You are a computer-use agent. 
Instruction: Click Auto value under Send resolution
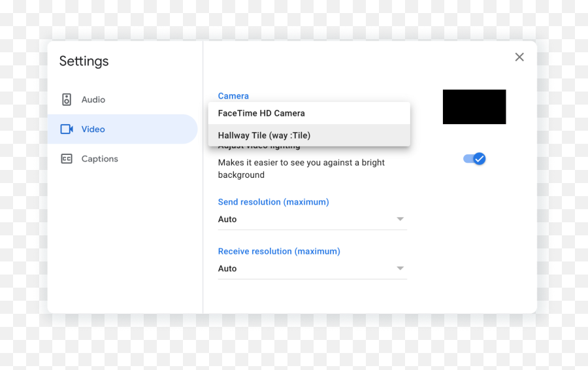(x=227, y=220)
